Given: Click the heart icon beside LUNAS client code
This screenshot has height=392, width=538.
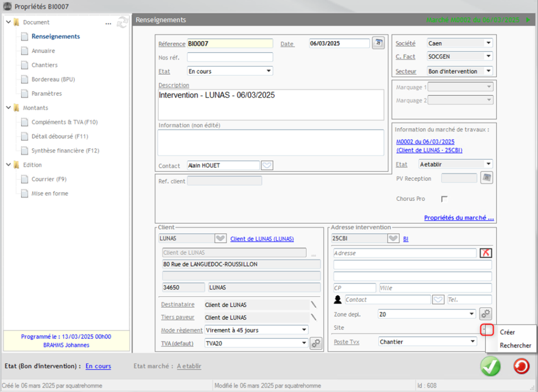Looking at the screenshot, I should [x=221, y=239].
